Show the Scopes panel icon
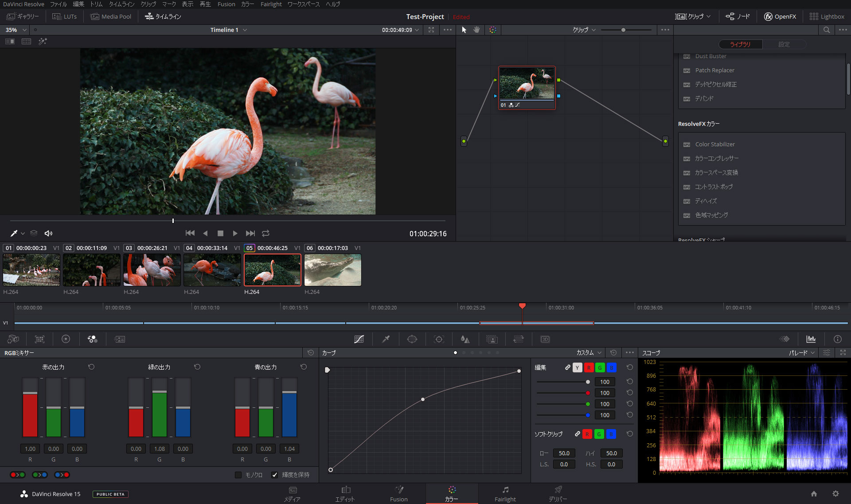This screenshot has width=851, height=504. coord(811,339)
